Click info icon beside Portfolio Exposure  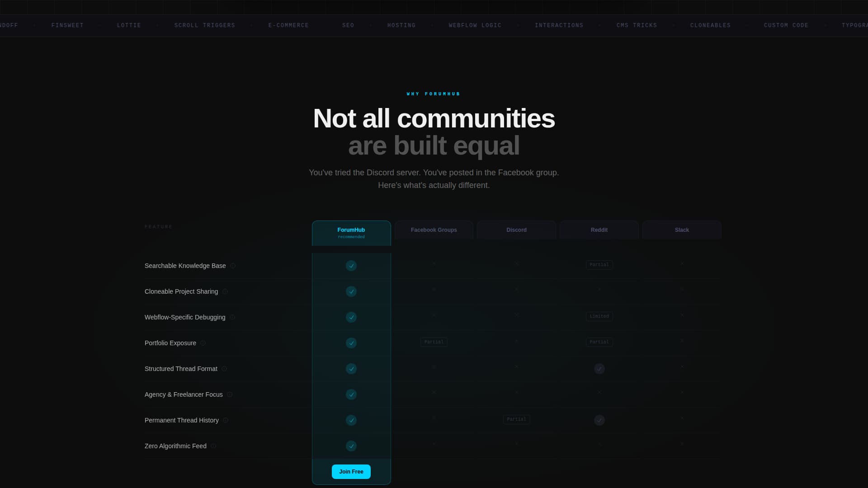click(x=203, y=343)
